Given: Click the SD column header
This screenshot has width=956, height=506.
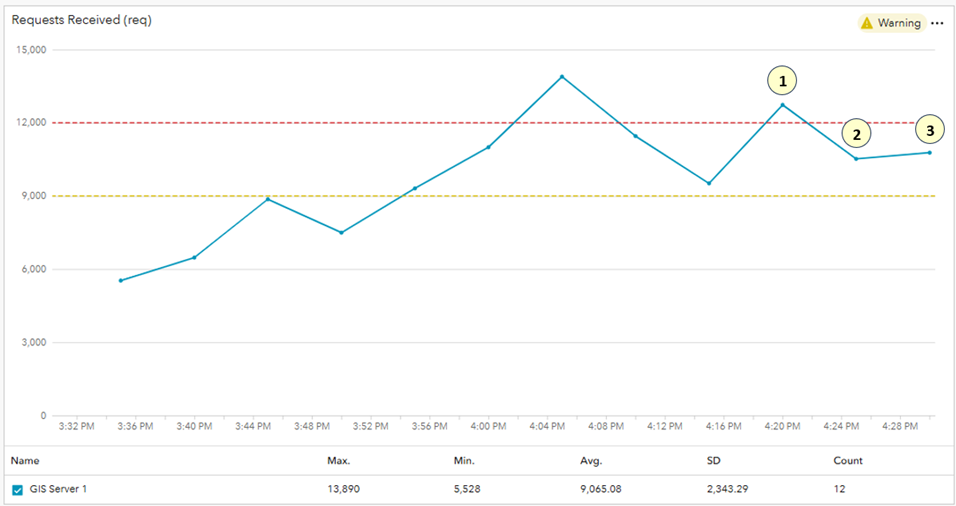Looking at the screenshot, I should point(713,461).
